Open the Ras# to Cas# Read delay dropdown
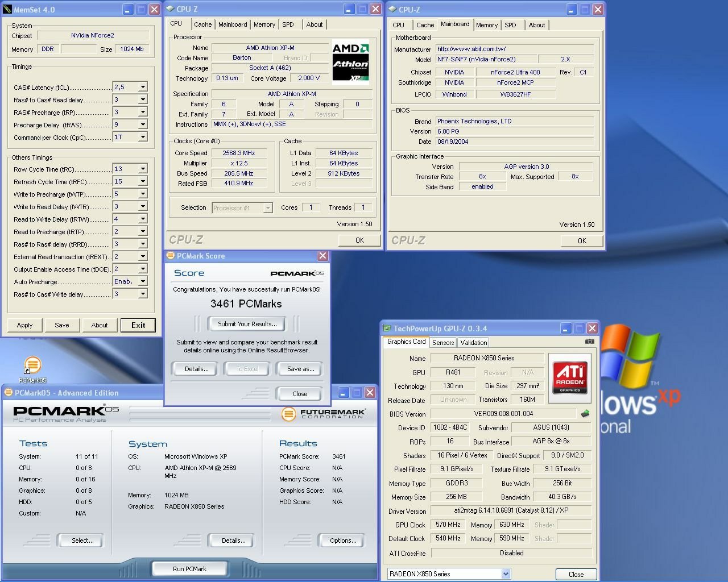This screenshot has height=582, width=728. click(x=143, y=99)
